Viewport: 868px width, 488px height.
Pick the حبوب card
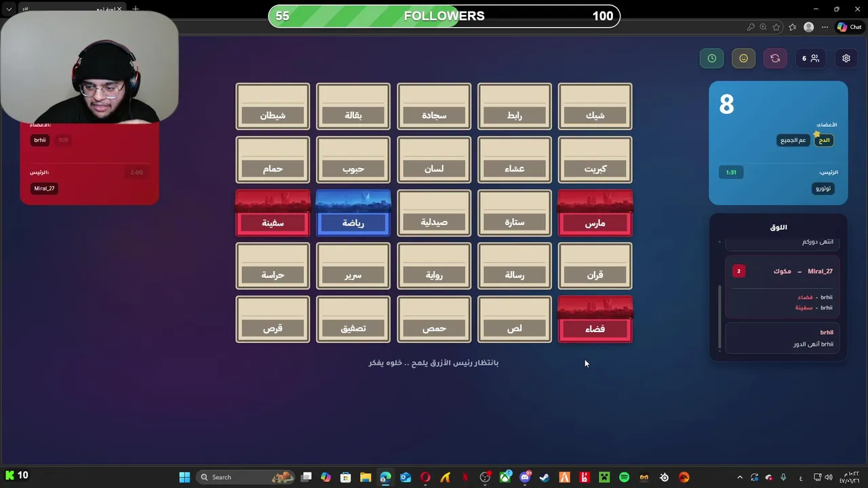(353, 160)
